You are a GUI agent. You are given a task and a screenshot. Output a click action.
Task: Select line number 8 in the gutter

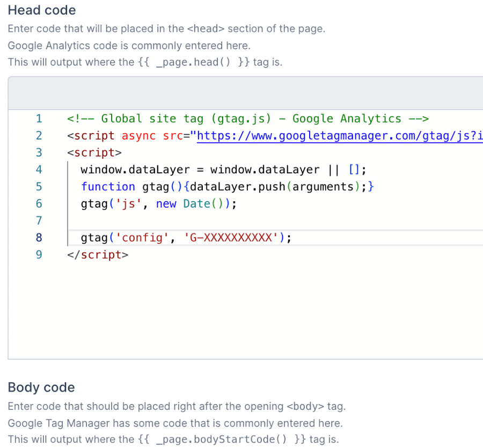click(39, 237)
